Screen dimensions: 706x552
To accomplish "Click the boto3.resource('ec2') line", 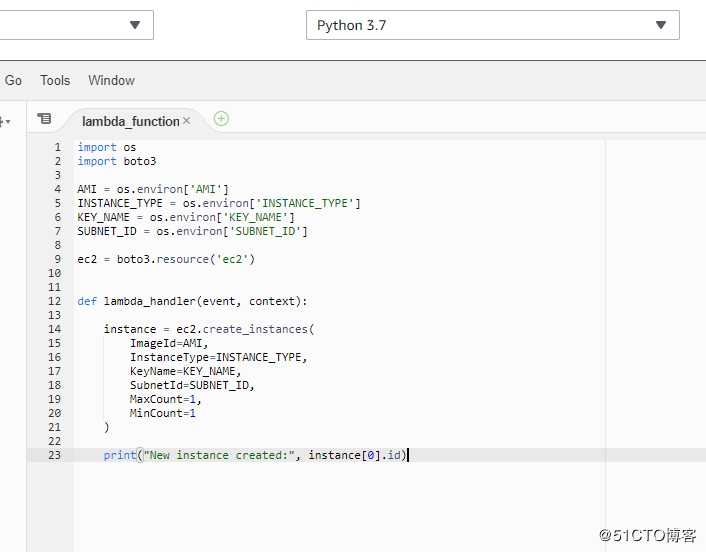I will 166,259.
